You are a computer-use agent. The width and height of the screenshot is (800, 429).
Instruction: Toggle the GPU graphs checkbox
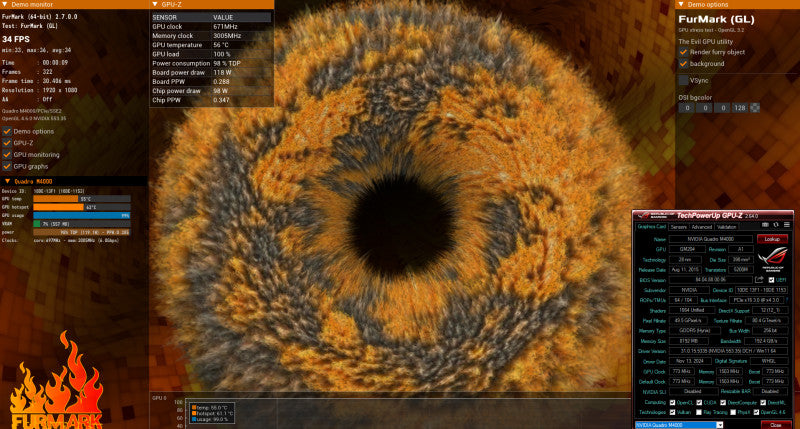click(x=7, y=166)
